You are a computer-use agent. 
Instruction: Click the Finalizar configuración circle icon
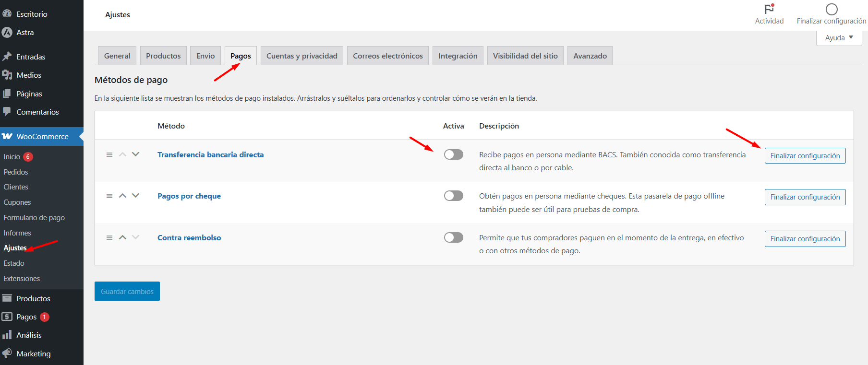(x=832, y=9)
